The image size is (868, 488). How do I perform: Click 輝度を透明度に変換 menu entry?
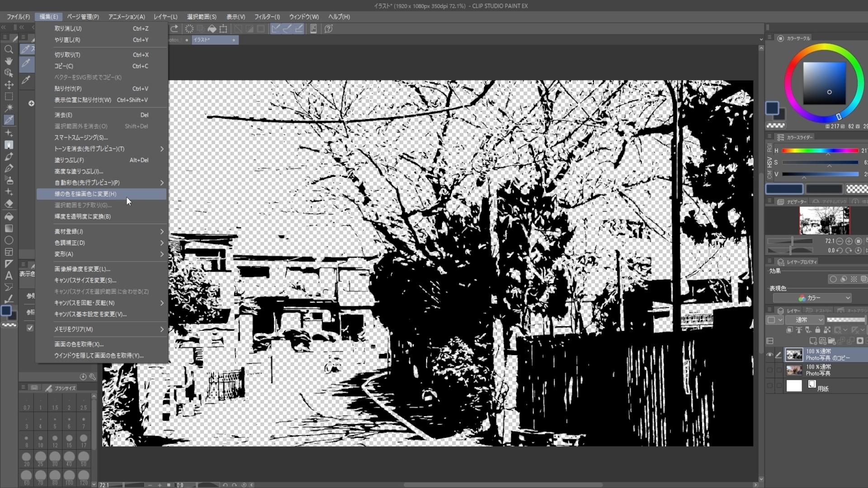pyautogui.click(x=82, y=216)
